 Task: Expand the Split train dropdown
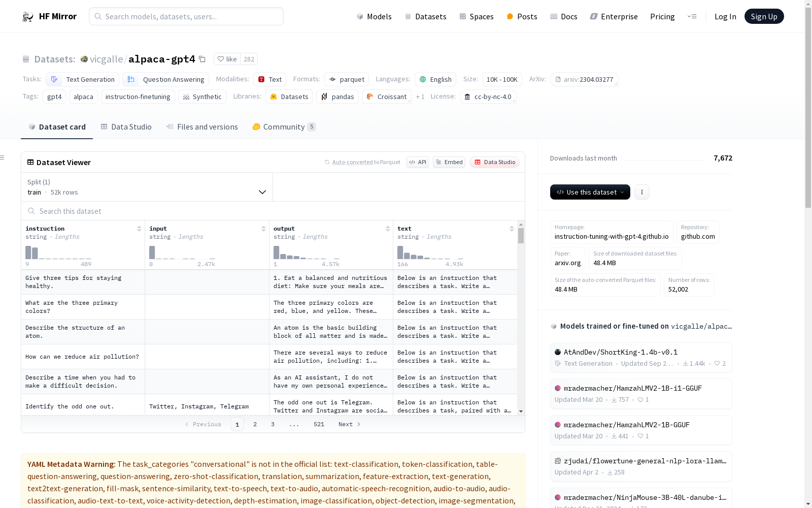(x=147, y=187)
